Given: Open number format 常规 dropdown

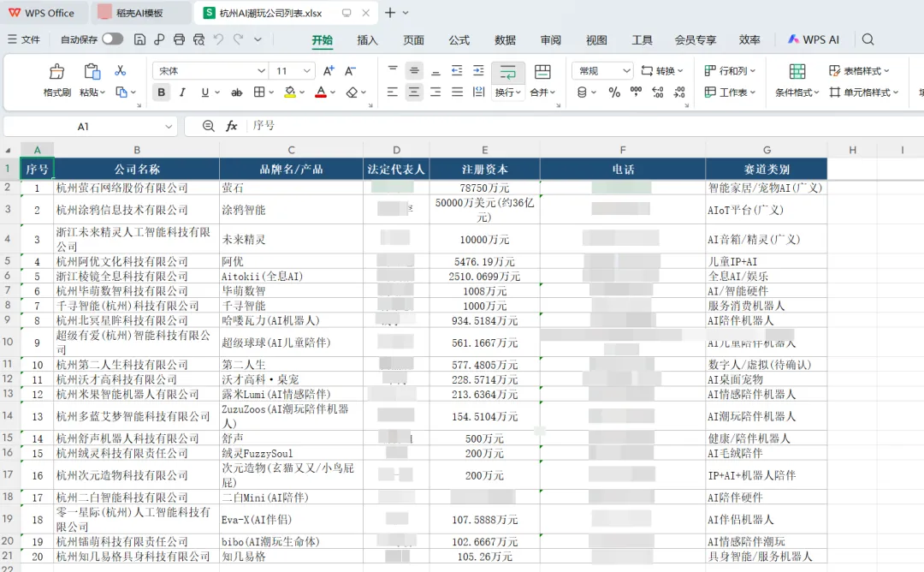Looking at the screenshot, I should [x=626, y=71].
